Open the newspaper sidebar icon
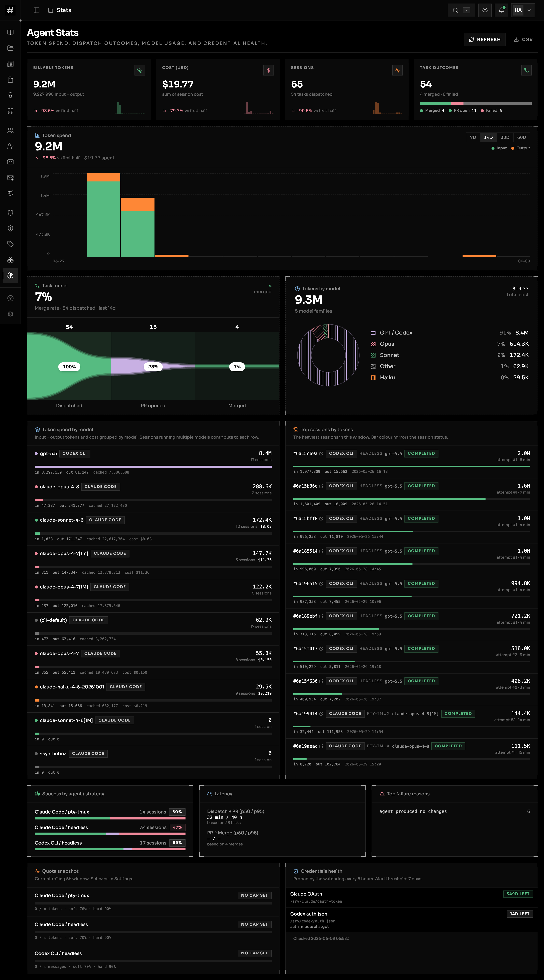Image resolution: width=544 pixels, height=980 pixels. click(10, 64)
